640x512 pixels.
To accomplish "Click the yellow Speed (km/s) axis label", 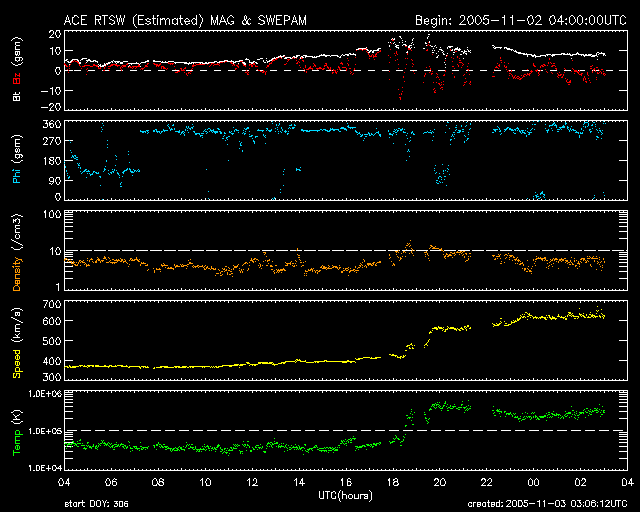I will pyautogui.click(x=17, y=342).
